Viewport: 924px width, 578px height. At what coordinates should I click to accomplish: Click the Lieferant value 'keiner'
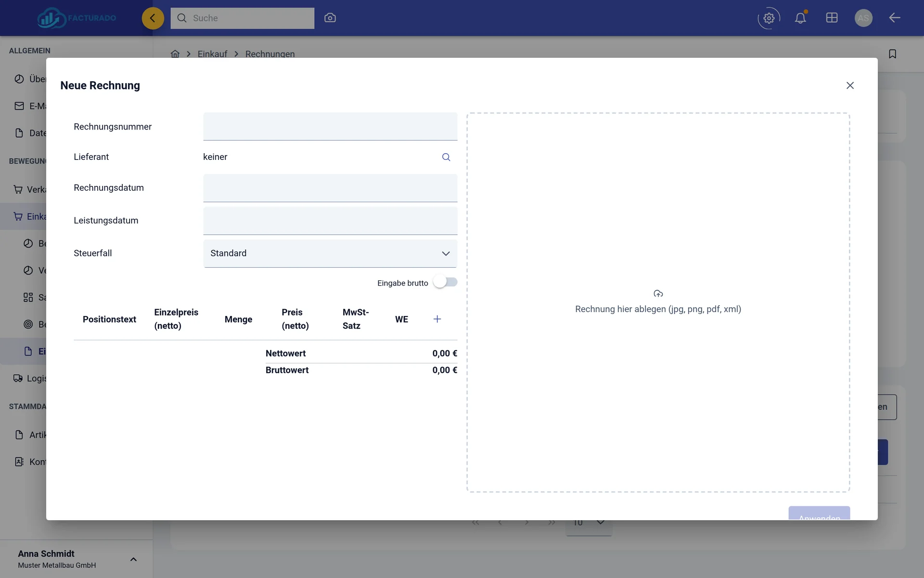[215, 157]
